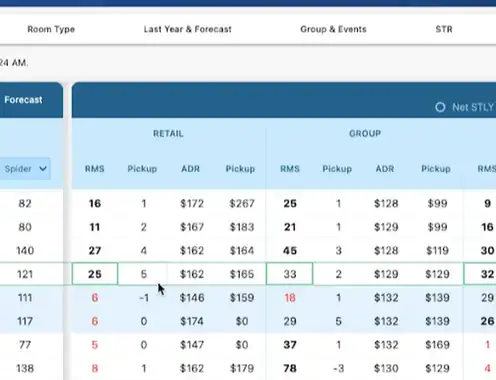Screen dimensions: 496x380
Task: Click the -1 Retail pickup value
Action: click(144, 298)
